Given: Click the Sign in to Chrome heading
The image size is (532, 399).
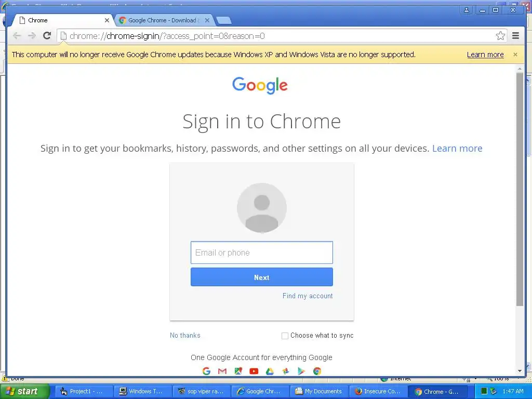Looking at the screenshot, I should point(262,122).
